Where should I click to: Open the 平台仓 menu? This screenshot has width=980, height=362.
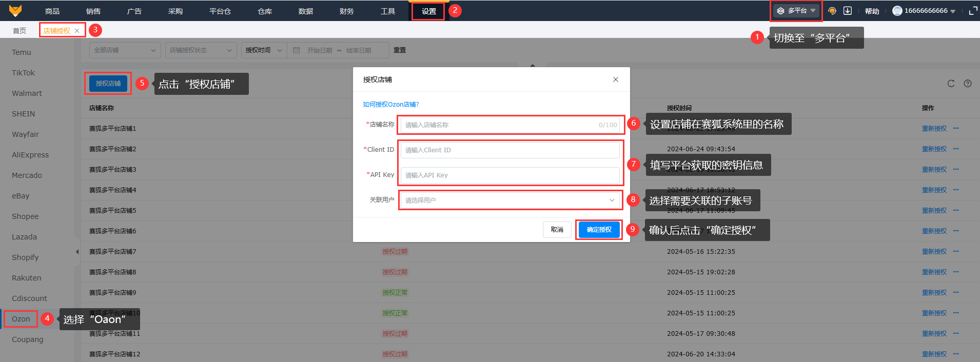220,11
